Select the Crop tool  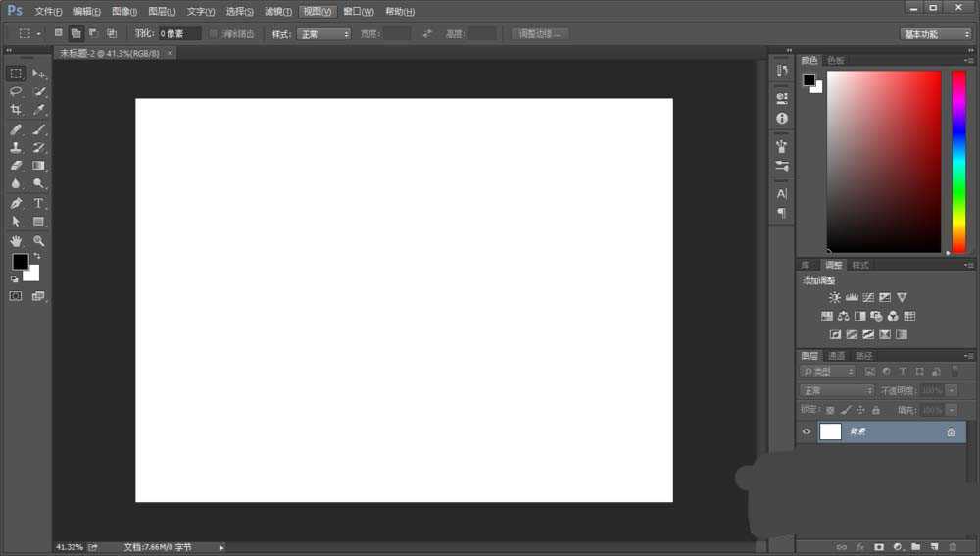[16, 110]
